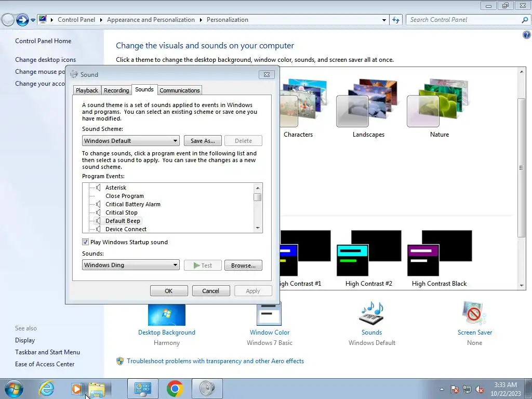
Task: Open the recent pages dropdown arrow
Action: [33, 20]
